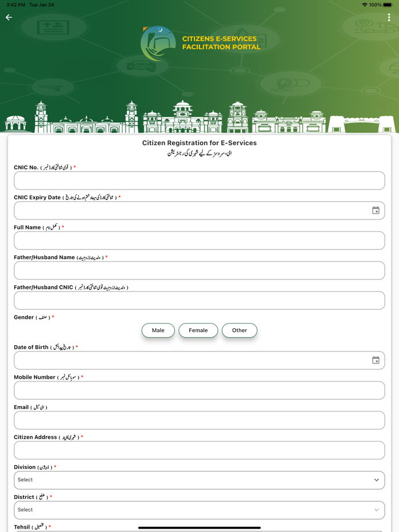Focus the Full Name input field
This screenshot has width=399, height=532.
click(199, 240)
